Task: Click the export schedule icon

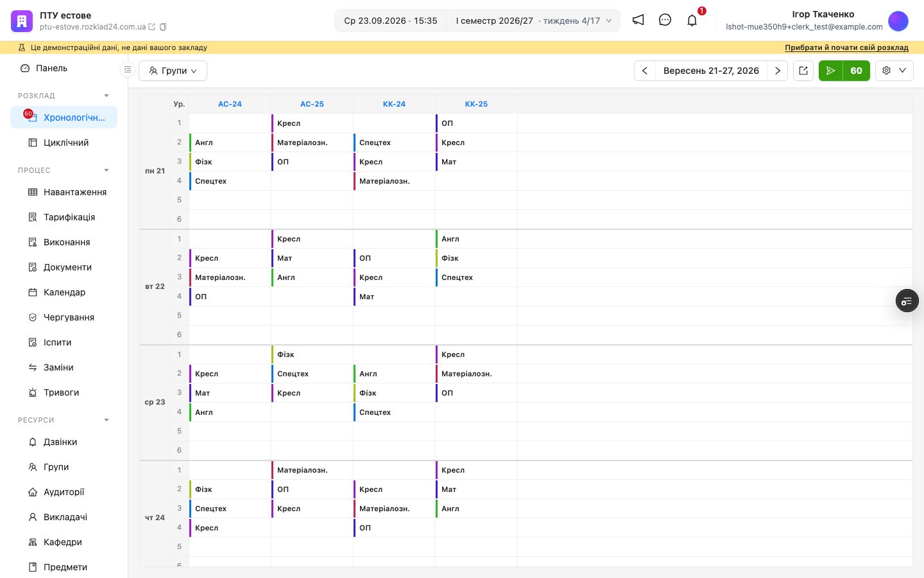Action: tap(803, 71)
